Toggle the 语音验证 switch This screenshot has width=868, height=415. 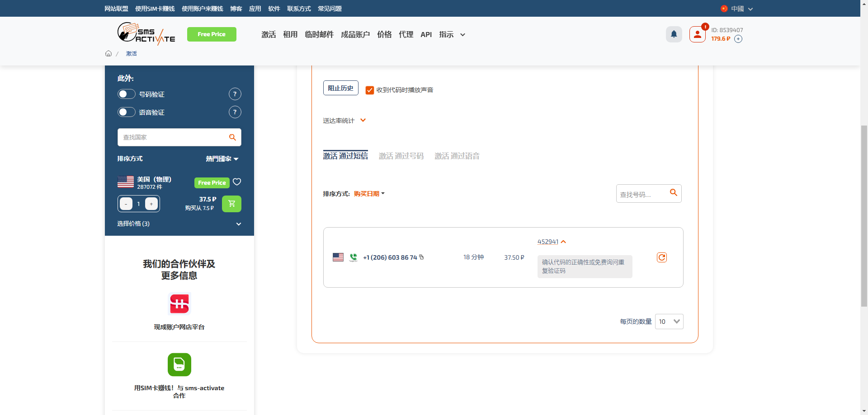pos(127,112)
